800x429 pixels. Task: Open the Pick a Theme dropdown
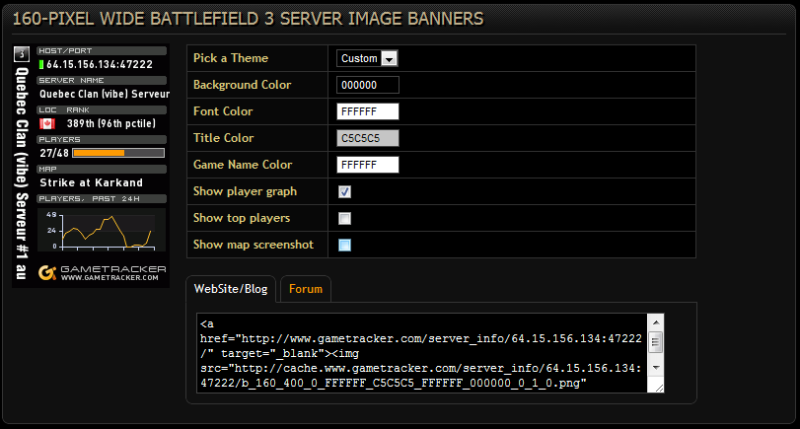click(367, 58)
